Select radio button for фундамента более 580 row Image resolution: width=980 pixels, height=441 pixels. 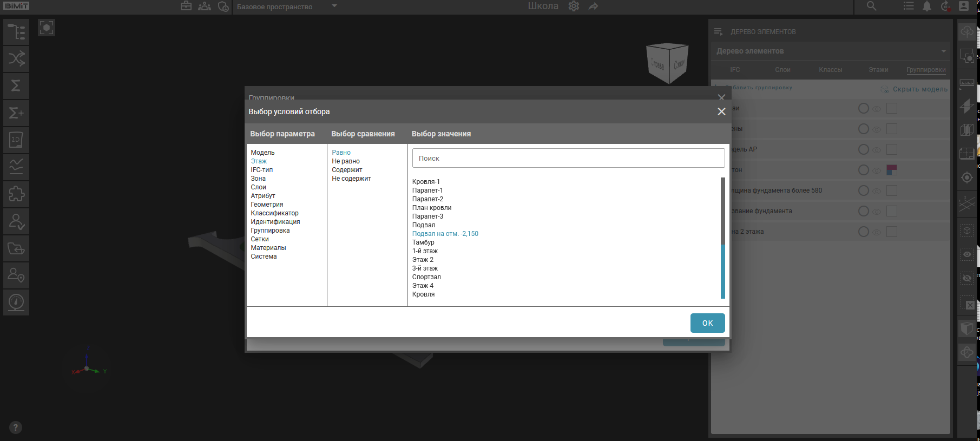click(864, 190)
